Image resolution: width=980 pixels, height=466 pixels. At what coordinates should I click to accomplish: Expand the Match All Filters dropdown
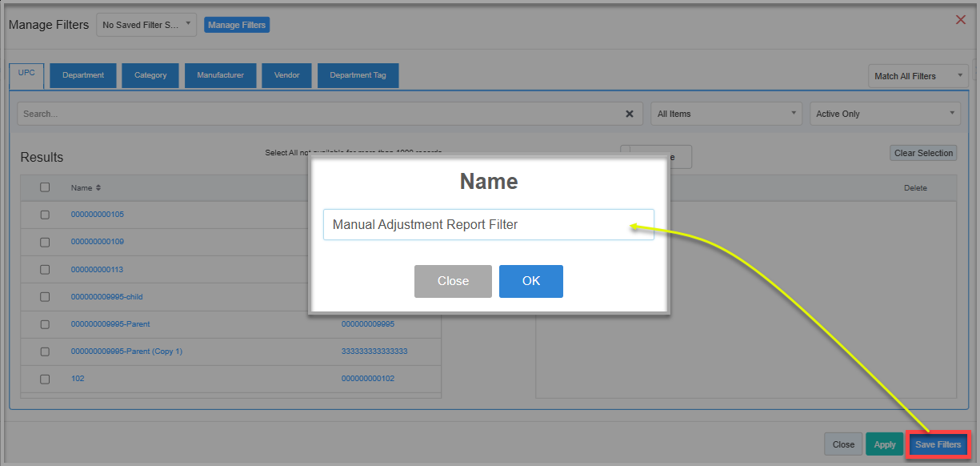point(918,76)
